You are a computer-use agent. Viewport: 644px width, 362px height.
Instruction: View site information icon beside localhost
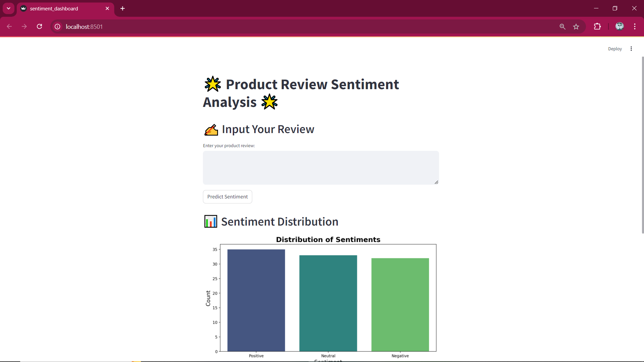tap(58, 26)
